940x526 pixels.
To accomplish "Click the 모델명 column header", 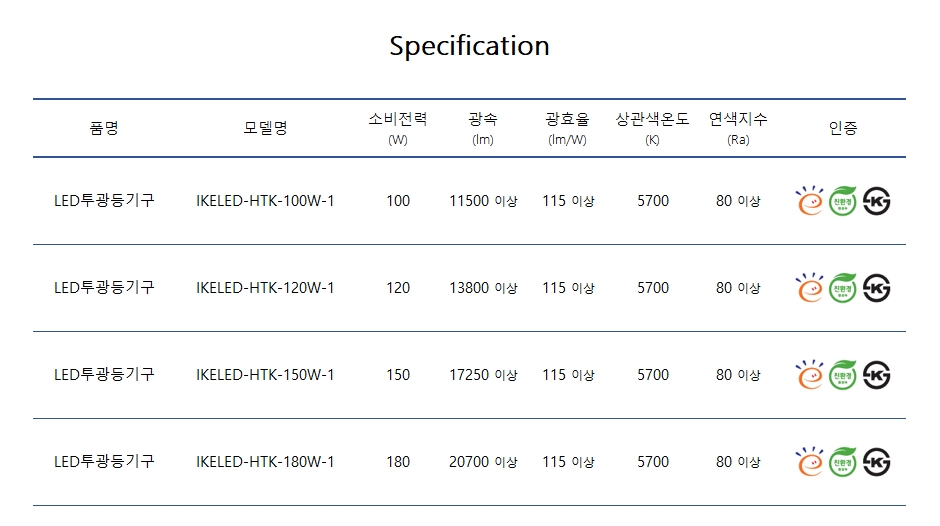I will tap(266, 128).
